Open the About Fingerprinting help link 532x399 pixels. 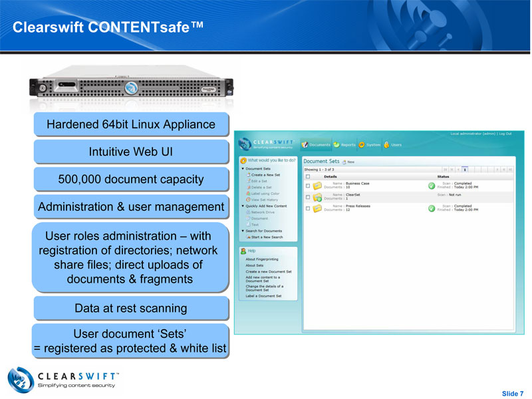coord(261,259)
